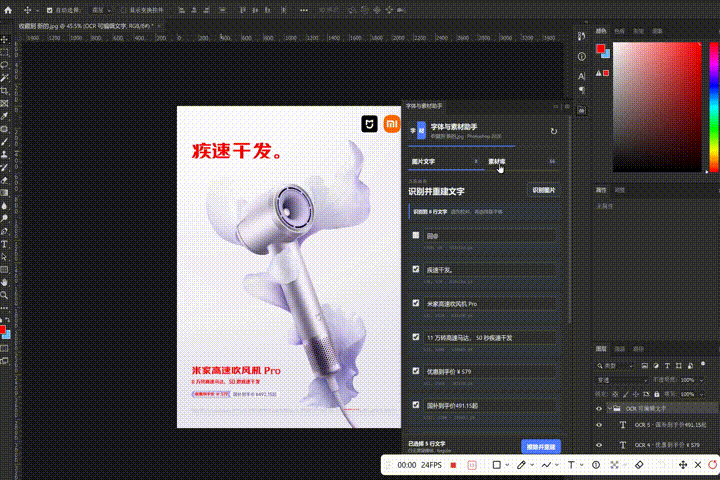Open the rectangle tool dropdown arrow in the recorder bar
This screenshot has height=480, width=720.
click(x=507, y=465)
